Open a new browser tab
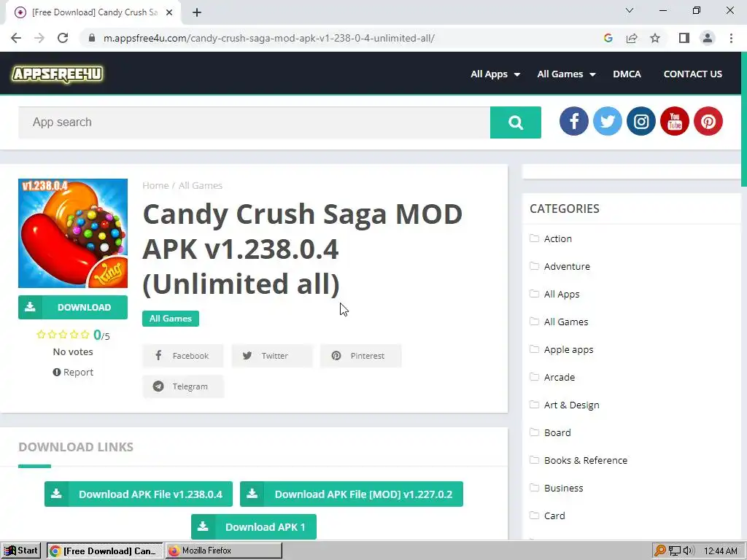Screen dimensions: 747x560 click(x=197, y=12)
